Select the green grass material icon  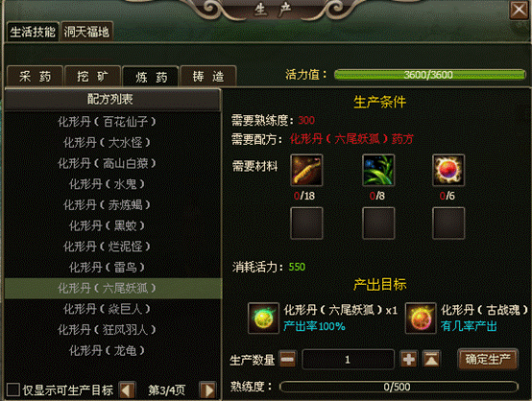(378, 170)
